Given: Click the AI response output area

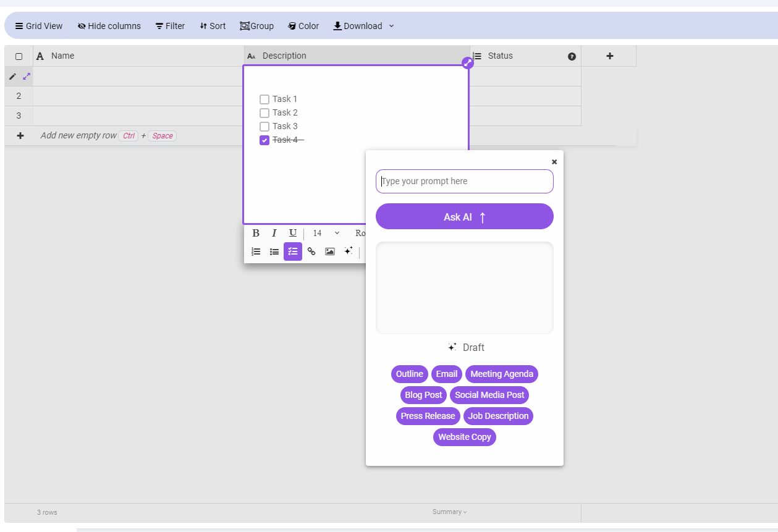Looking at the screenshot, I should (465, 288).
